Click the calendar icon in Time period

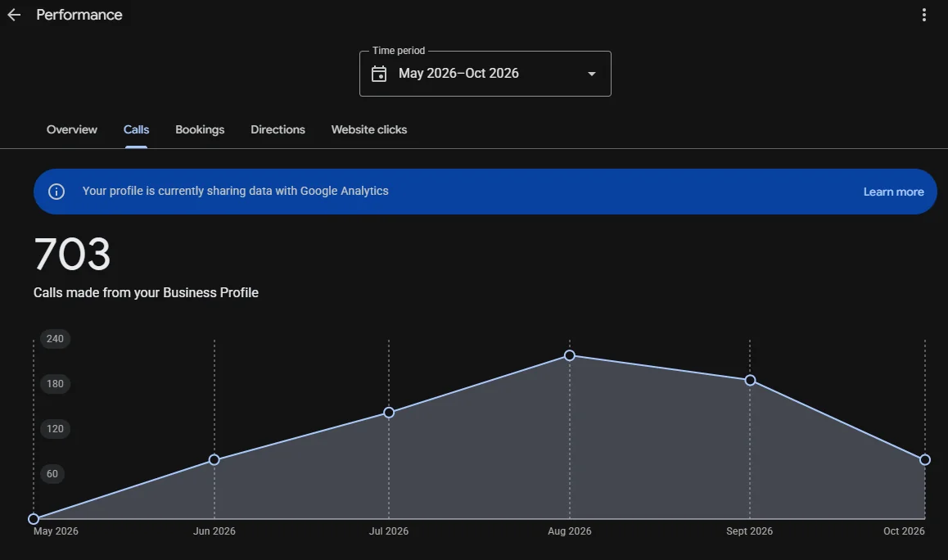click(x=379, y=74)
